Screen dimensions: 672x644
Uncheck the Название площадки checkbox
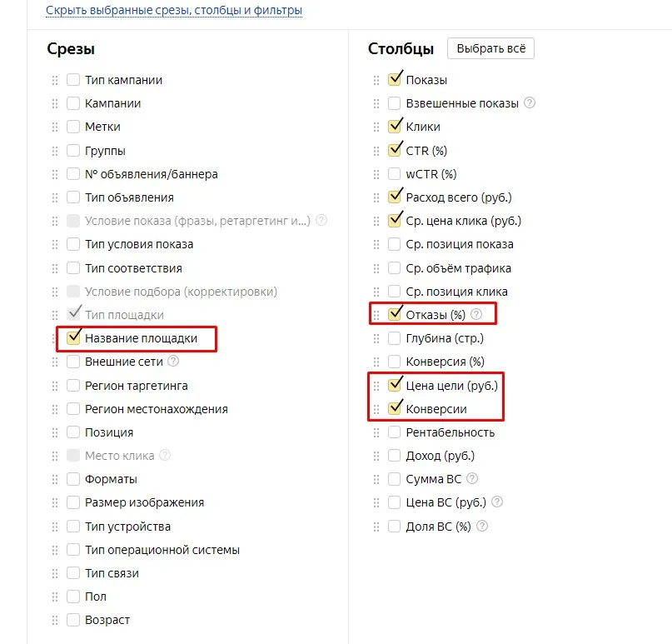pyautogui.click(x=73, y=338)
